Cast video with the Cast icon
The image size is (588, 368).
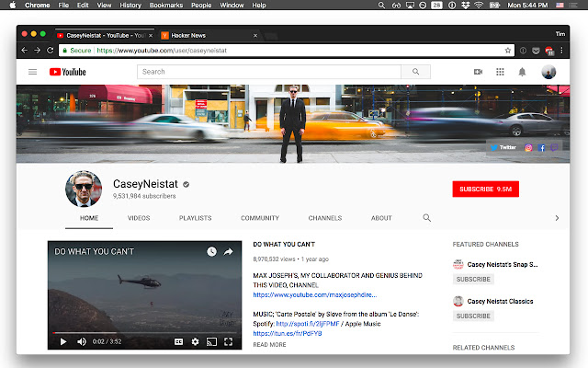[211, 341]
